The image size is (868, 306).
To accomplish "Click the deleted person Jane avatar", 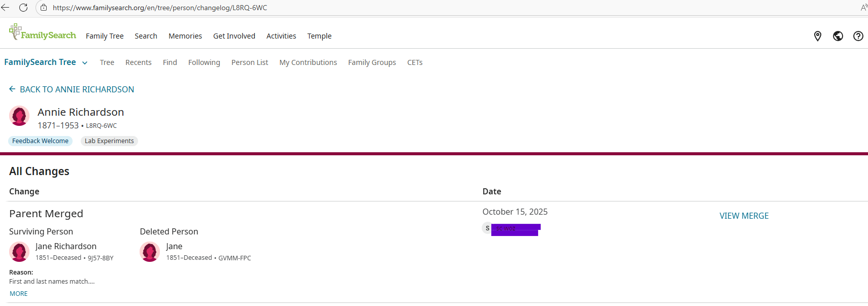I will [150, 252].
